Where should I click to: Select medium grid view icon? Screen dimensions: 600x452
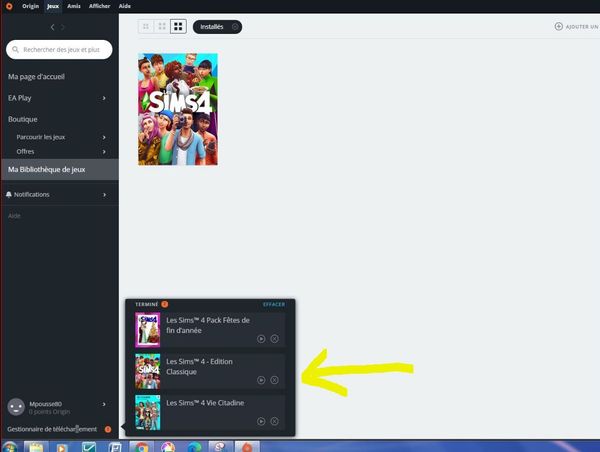point(162,26)
